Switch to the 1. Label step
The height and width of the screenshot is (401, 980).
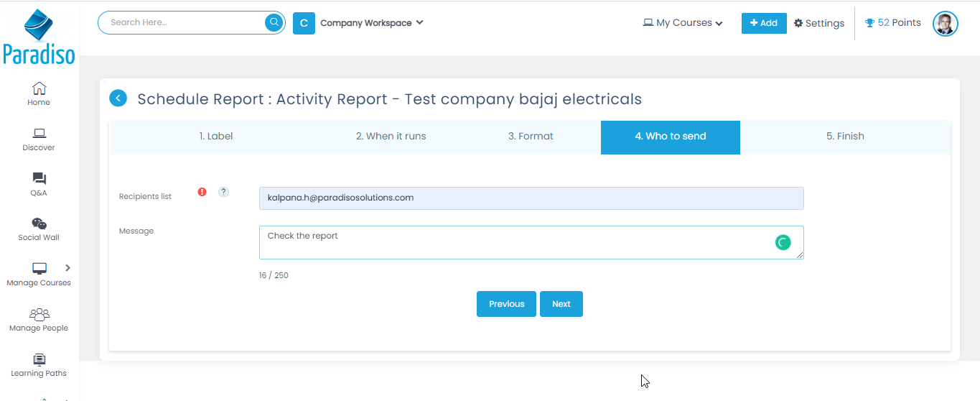point(216,137)
